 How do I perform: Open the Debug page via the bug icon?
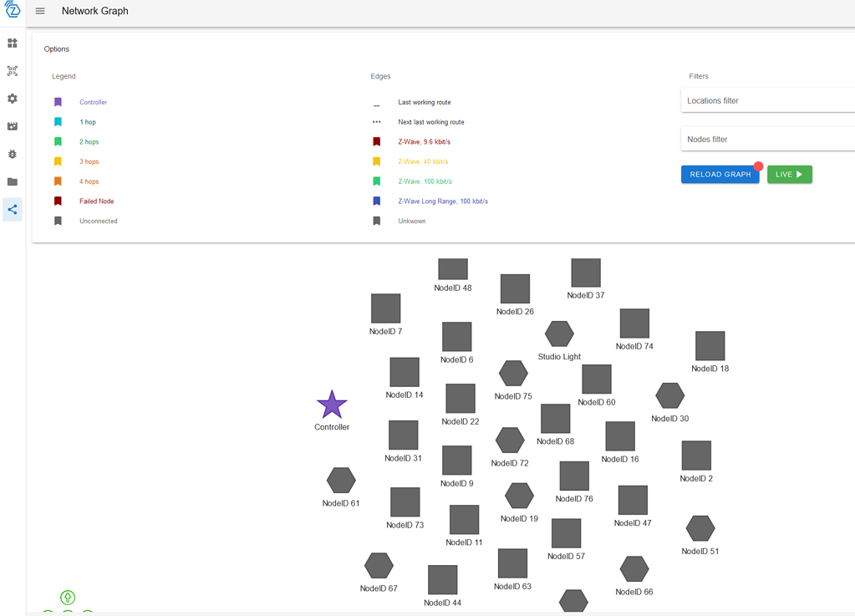12,154
